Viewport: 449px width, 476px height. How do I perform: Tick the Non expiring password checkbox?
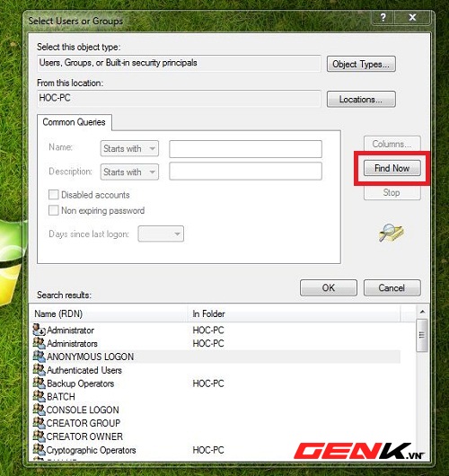[x=53, y=210]
